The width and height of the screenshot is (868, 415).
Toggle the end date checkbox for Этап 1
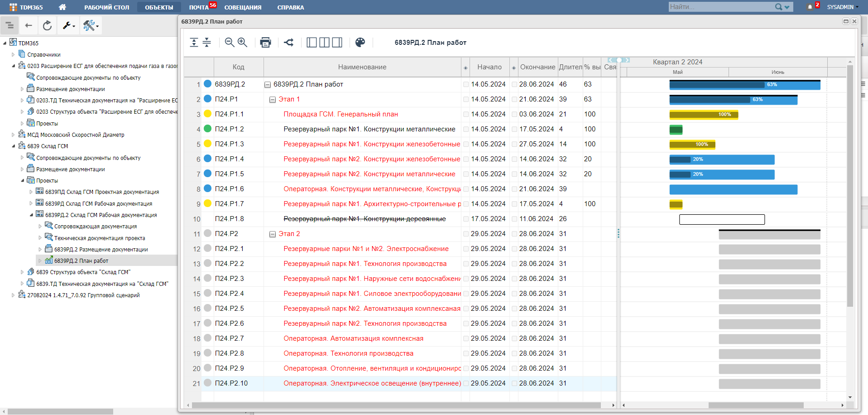pos(514,99)
